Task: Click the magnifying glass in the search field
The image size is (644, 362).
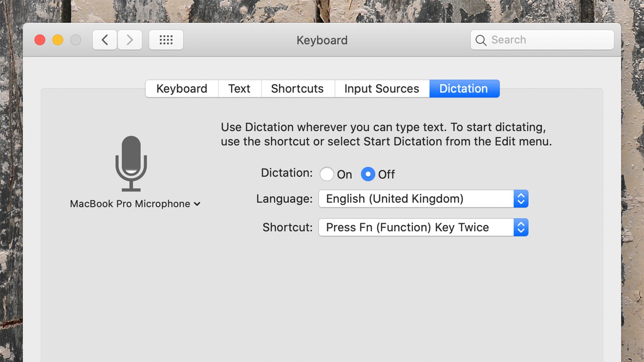Action: coord(481,40)
